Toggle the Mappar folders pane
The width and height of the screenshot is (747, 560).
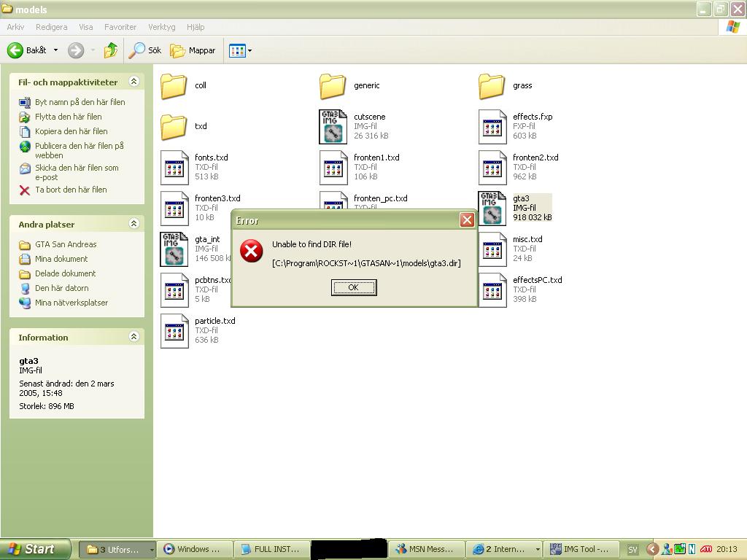(193, 50)
